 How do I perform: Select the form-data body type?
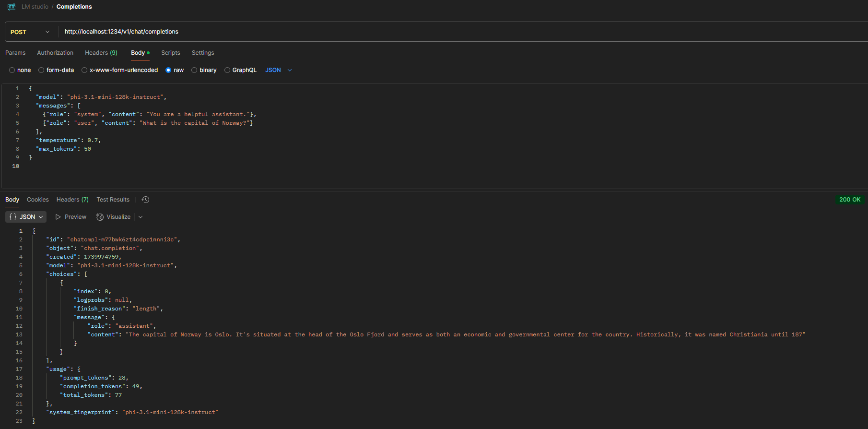click(x=56, y=70)
